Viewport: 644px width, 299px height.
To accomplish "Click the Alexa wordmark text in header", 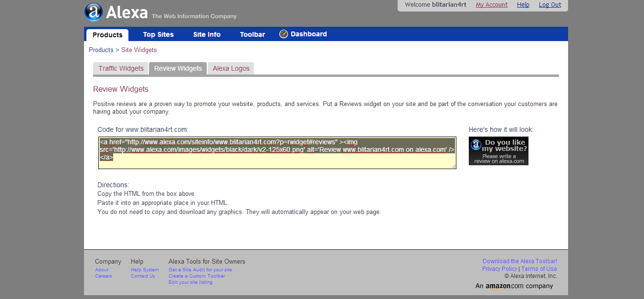I will pyautogui.click(x=127, y=12).
